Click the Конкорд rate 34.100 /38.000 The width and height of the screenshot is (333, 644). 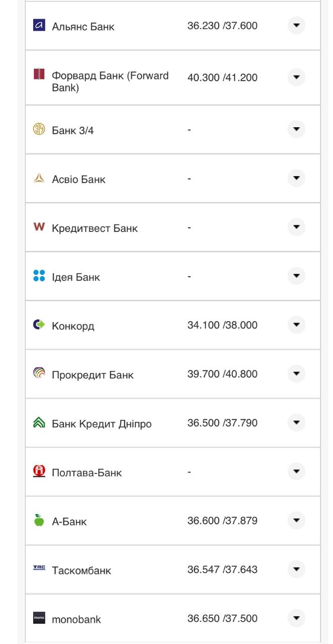222,325
